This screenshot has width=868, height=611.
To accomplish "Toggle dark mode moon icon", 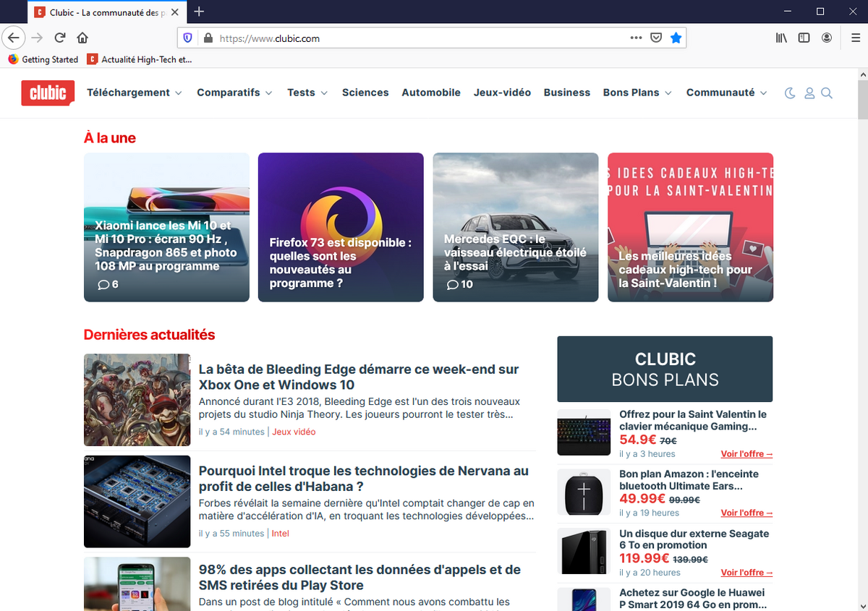I will [x=790, y=93].
